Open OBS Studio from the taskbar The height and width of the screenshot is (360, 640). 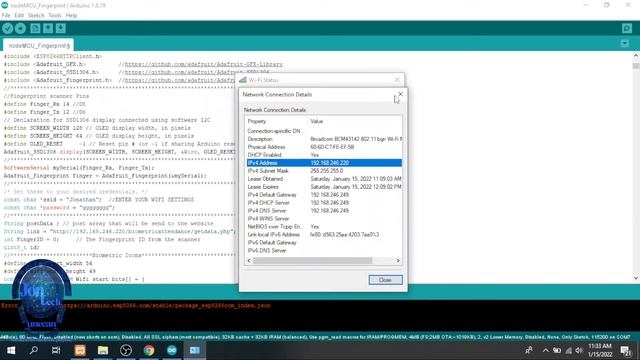pyautogui.click(x=126, y=350)
